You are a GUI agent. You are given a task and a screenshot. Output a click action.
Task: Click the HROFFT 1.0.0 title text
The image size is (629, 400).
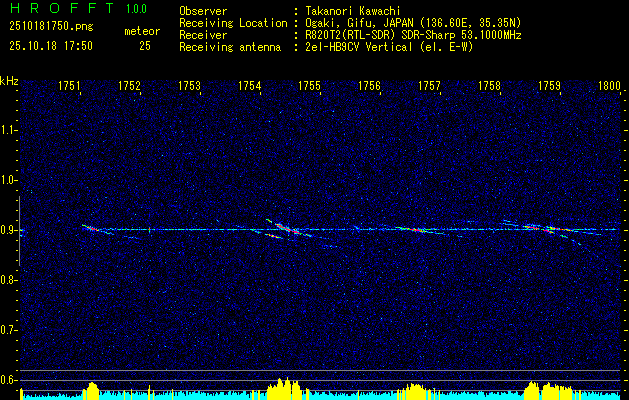point(79,8)
